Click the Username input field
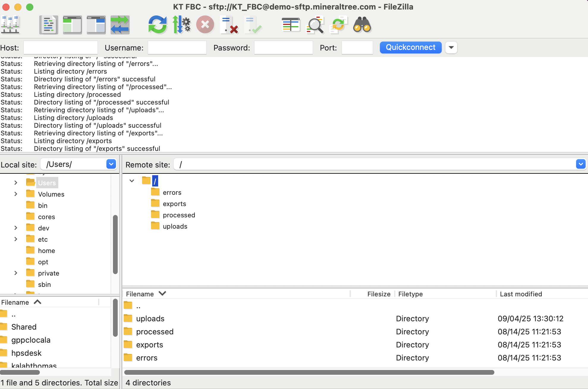 pos(177,48)
